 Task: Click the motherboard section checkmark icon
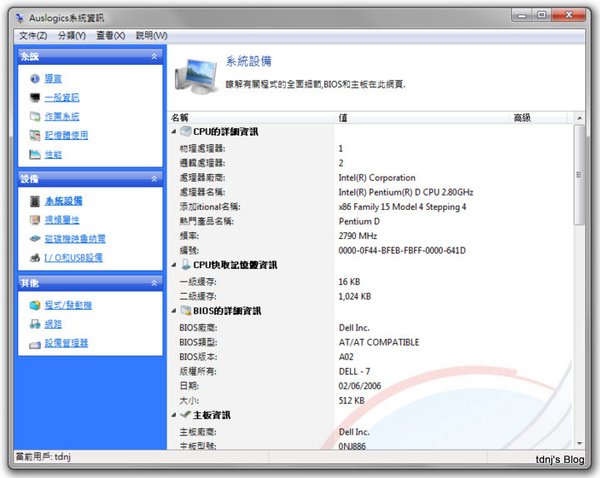186,414
